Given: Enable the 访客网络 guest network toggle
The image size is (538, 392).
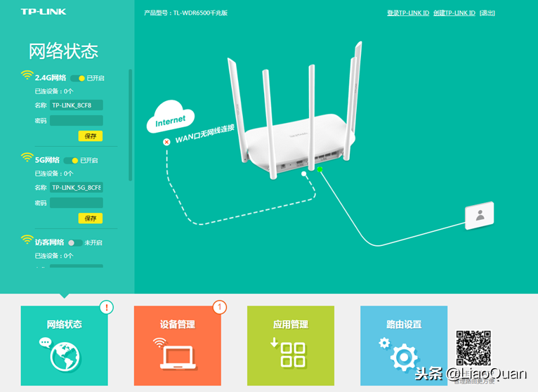Looking at the screenshot, I should pos(74,242).
